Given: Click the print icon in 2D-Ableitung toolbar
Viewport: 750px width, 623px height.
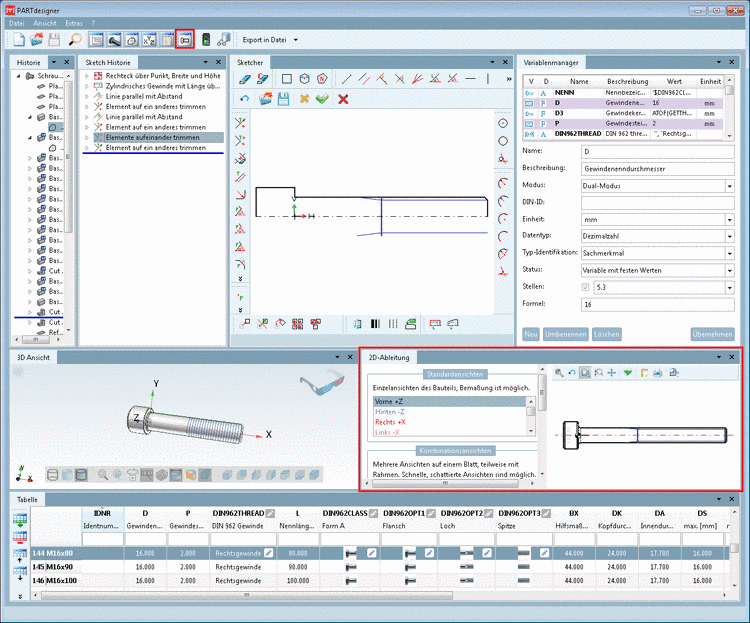Looking at the screenshot, I should point(658,373).
